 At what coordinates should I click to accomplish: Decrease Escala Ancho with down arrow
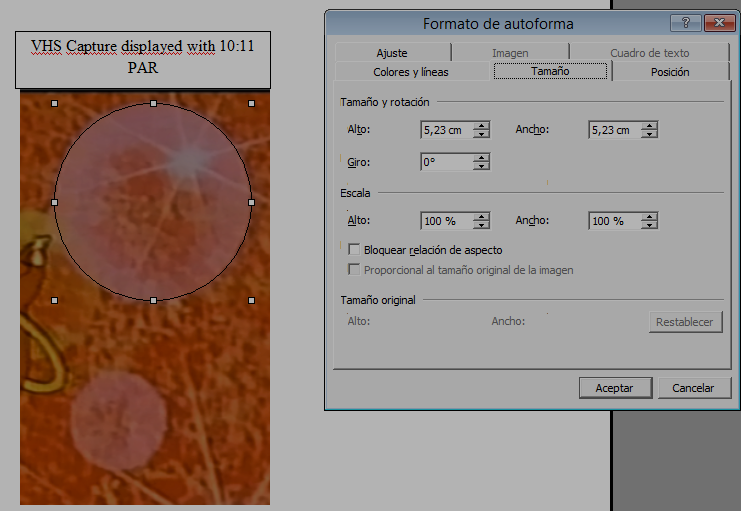coord(650,225)
